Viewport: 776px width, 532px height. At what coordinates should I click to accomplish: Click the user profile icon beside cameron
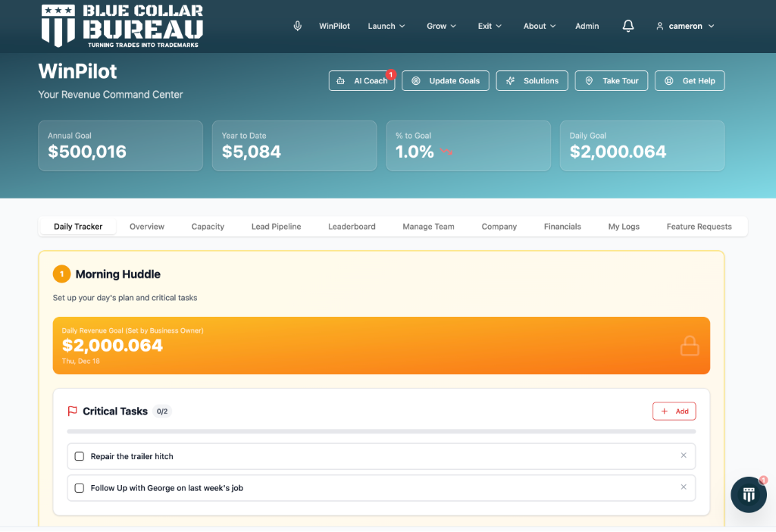[660, 26]
